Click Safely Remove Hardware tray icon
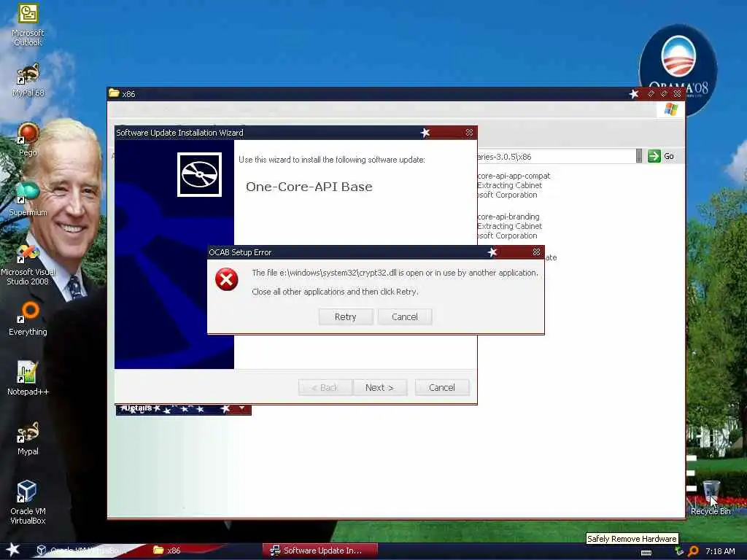This screenshot has height=560, width=747. click(680, 551)
